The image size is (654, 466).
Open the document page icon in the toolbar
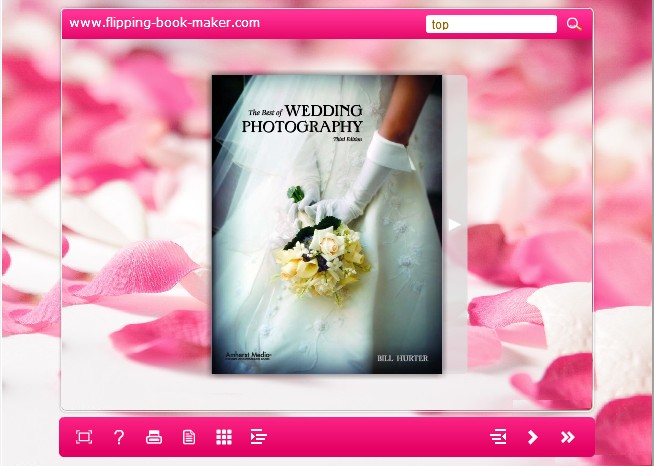(189, 437)
